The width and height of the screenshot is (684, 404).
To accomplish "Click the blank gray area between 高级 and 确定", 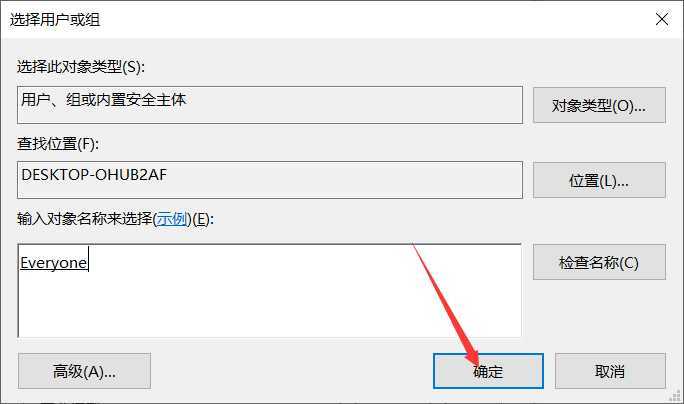I will pyautogui.click(x=291, y=371).
